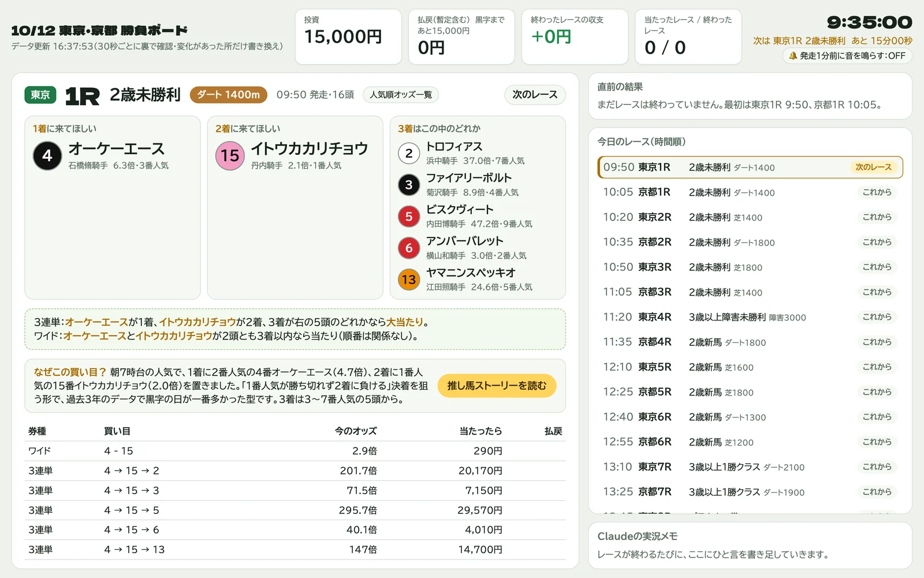Open 推し馬ストーリーを読む
The height and width of the screenshot is (578, 924).
pos(497,386)
